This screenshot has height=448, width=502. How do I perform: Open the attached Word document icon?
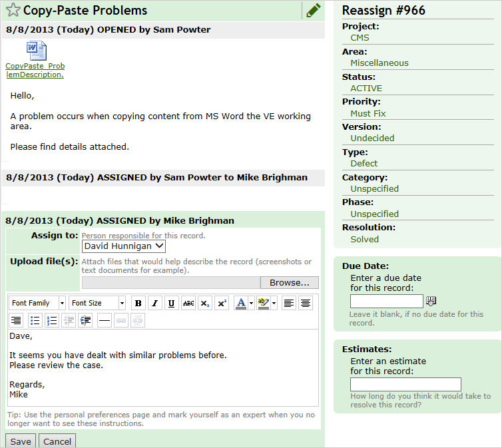[x=36, y=51]
